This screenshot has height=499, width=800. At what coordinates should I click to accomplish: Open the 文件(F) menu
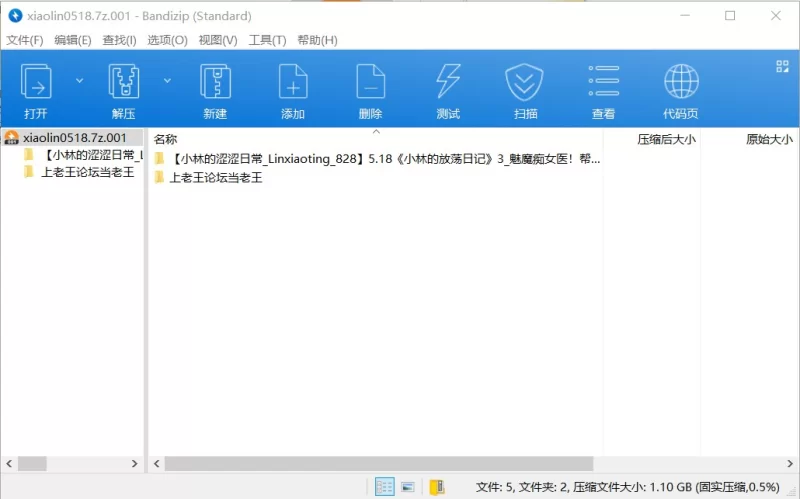point(24,40)
